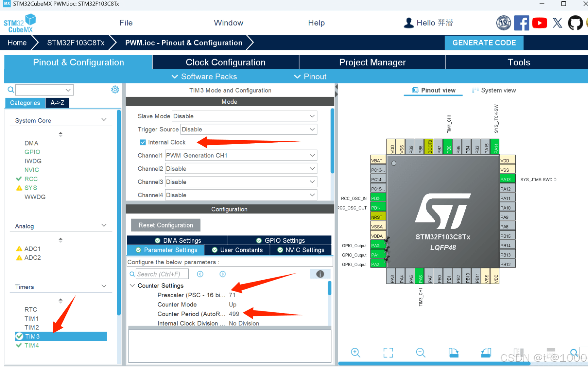
Task: Open the GitHub icon link
Action: [575, 23]
